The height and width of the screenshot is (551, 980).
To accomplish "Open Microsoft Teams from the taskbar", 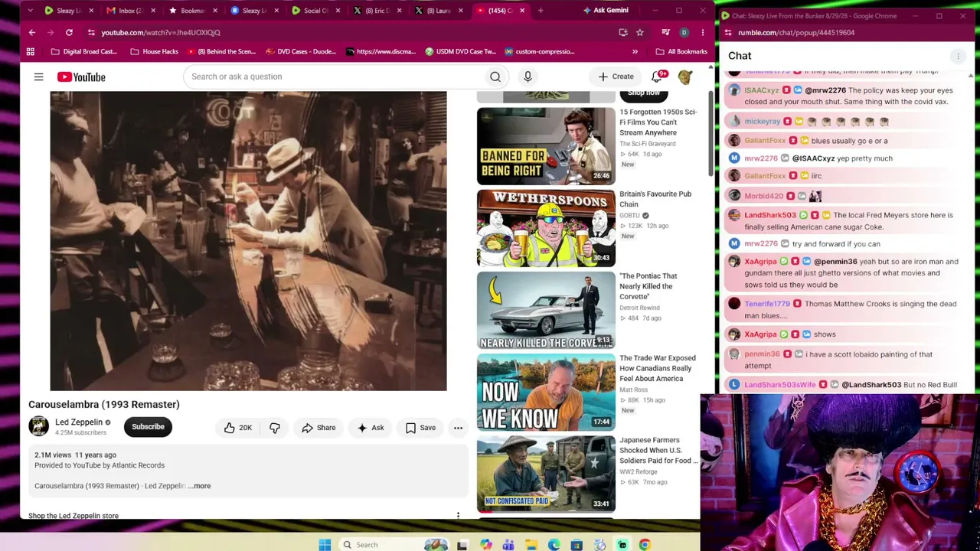I will 508,545.
